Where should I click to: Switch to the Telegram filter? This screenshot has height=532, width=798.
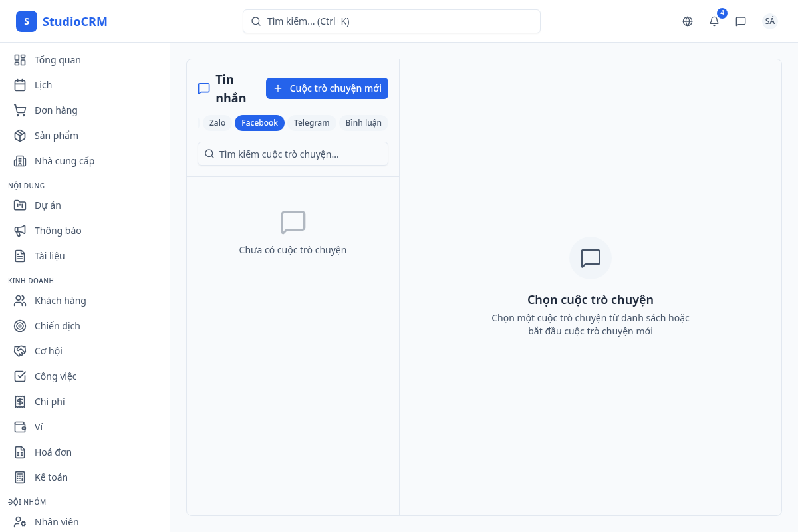point(311,123)
